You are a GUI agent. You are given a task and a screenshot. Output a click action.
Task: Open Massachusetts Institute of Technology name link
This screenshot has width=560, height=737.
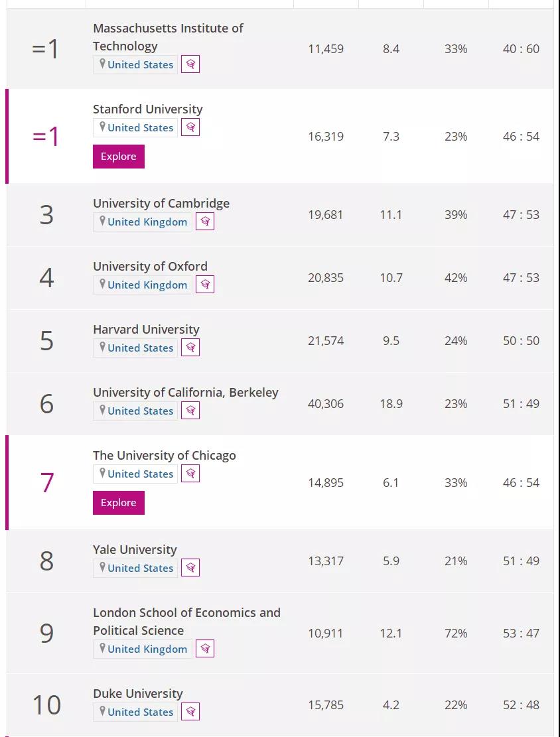click(x=168, y=37)
